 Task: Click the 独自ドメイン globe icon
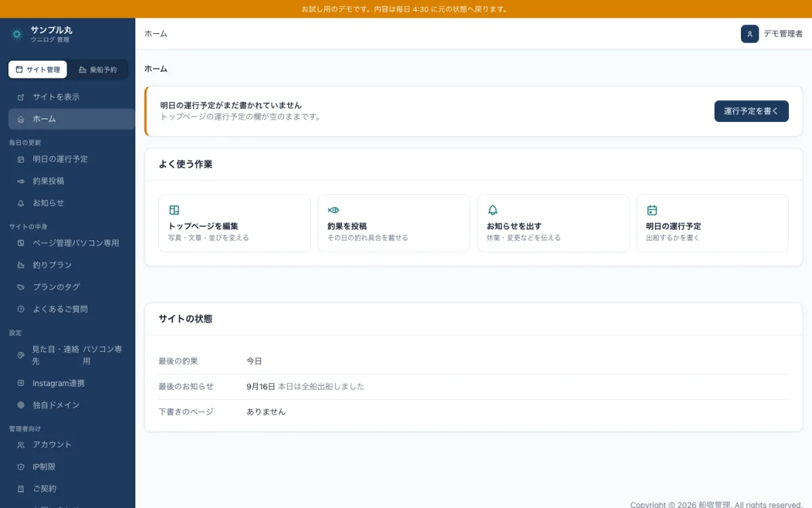pos(21,405)
